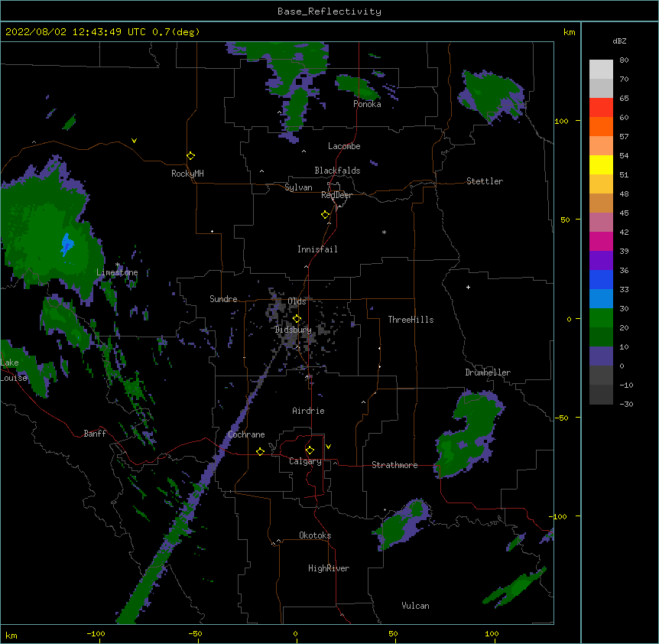This screenshot has height=644, width=659.
Task: Click the Innisfail city label
Action: tap(317, 249)
